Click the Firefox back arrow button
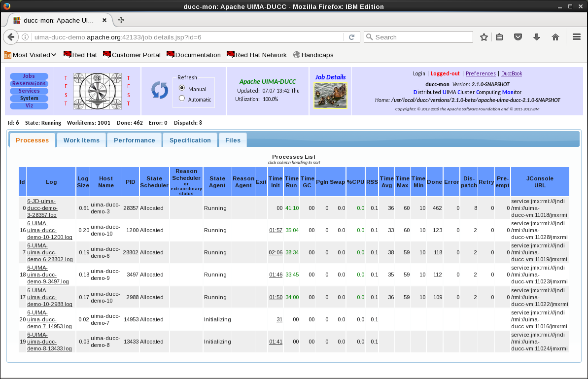 pyautogui.click(x=11, y=37)
